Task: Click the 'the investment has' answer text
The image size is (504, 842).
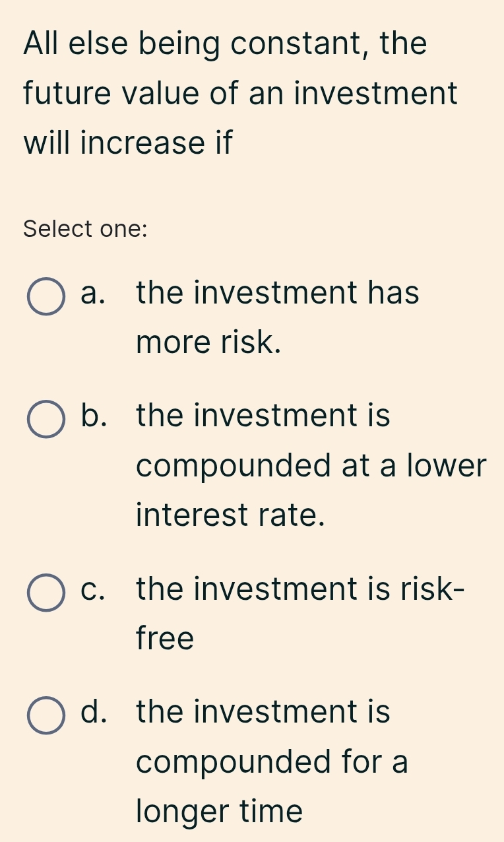Action: pos(278,292)
